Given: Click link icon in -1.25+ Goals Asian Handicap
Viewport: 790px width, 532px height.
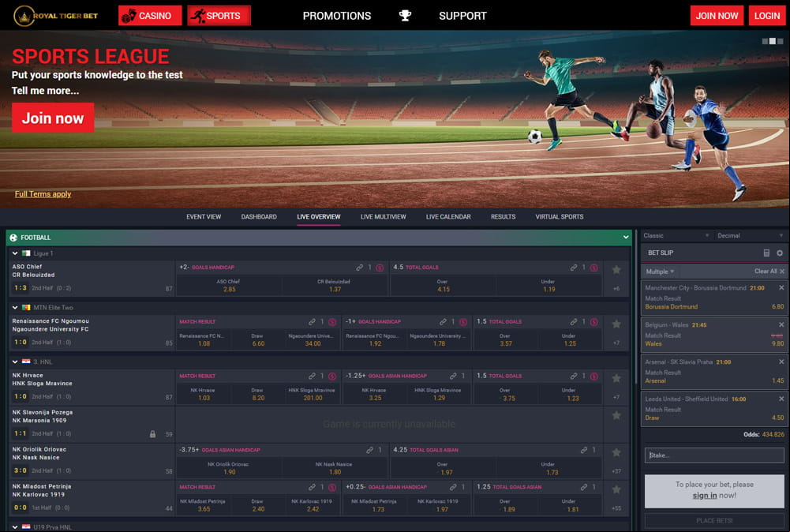Looking at the screenshot, I should click(x=453, y=377).
